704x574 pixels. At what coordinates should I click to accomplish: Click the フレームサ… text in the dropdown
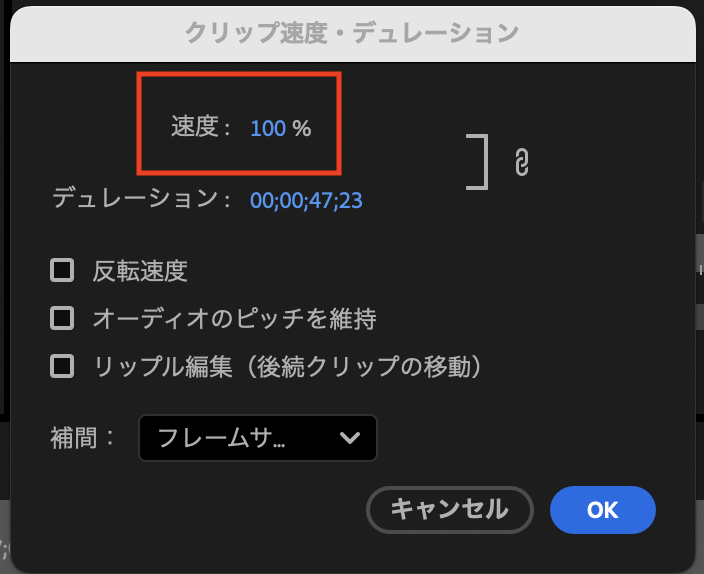(x=222, y=438)
